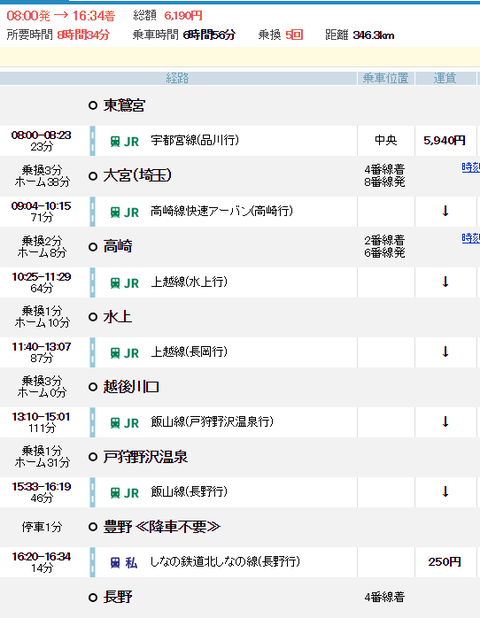Click the 中央 boarding position cell
This screenshot has width=480, height=618.
[385, 141]
